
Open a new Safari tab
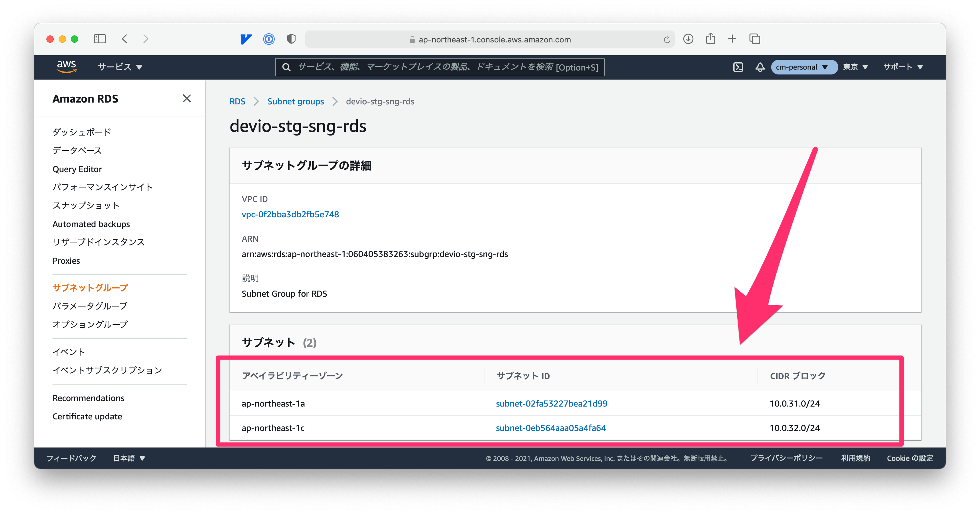point(732,39)
